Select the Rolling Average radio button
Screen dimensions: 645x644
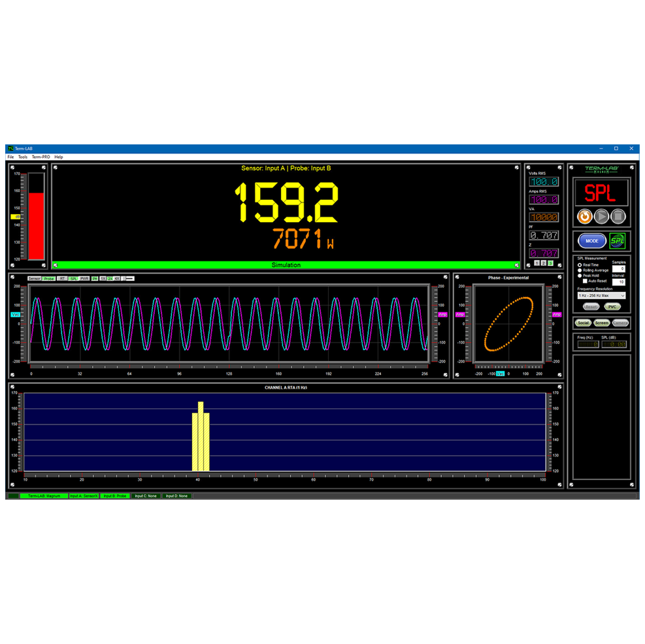click(580, 270)
